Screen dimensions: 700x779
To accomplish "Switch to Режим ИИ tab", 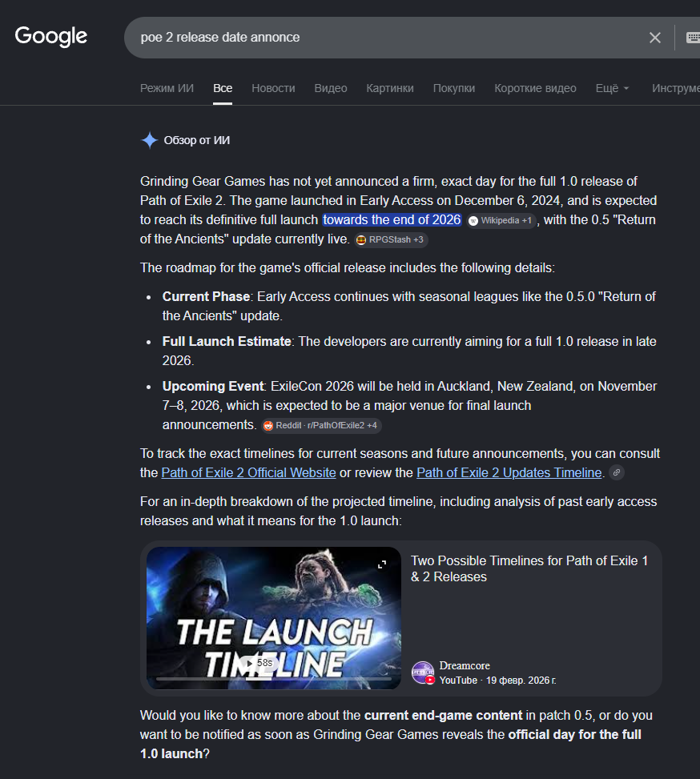I will click(167, 88).
